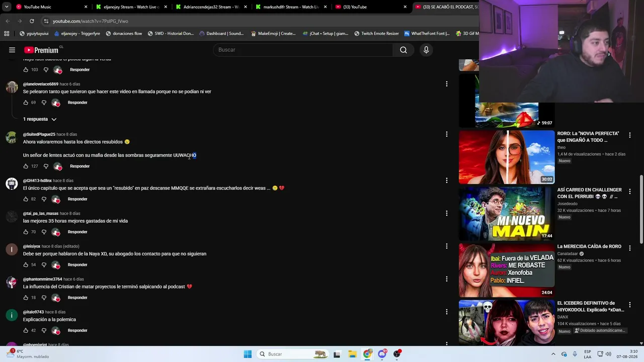Reload the current YouTube page
Image resolution: width=644 pixels, height=362 pixels.
click(32, 21)
